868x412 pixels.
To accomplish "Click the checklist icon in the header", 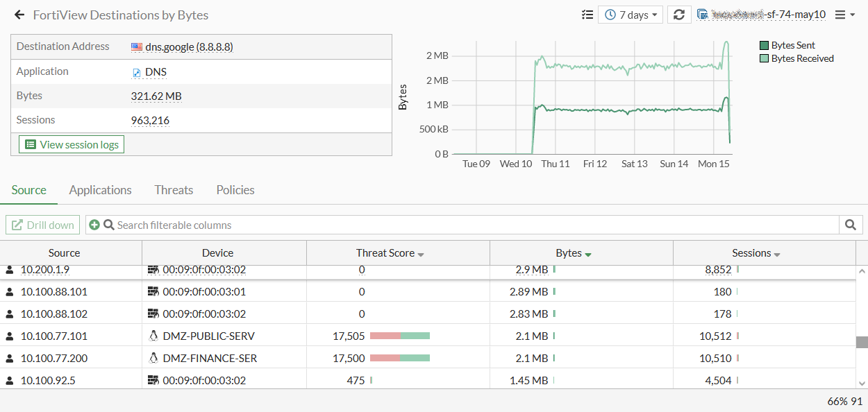I will [587, 15].
